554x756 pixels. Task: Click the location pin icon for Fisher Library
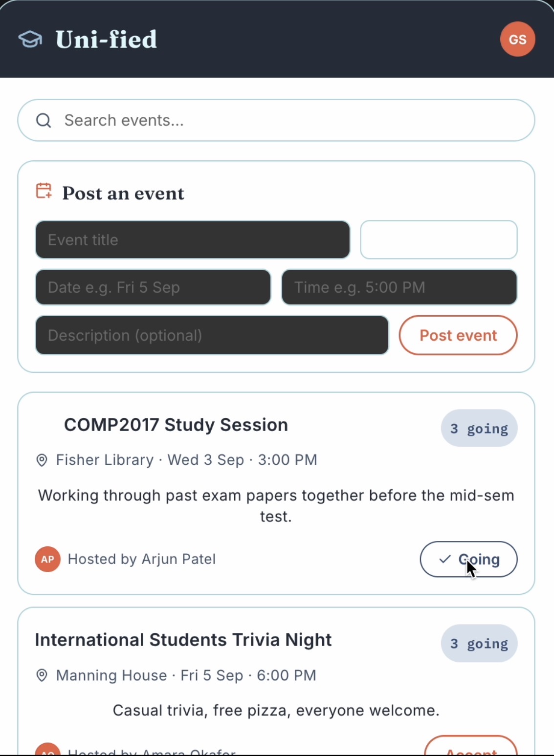point(42,460)
